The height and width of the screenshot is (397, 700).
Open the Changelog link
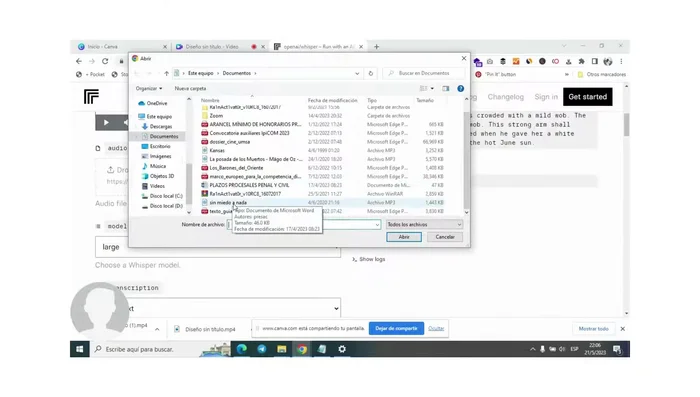pos(505,97)
